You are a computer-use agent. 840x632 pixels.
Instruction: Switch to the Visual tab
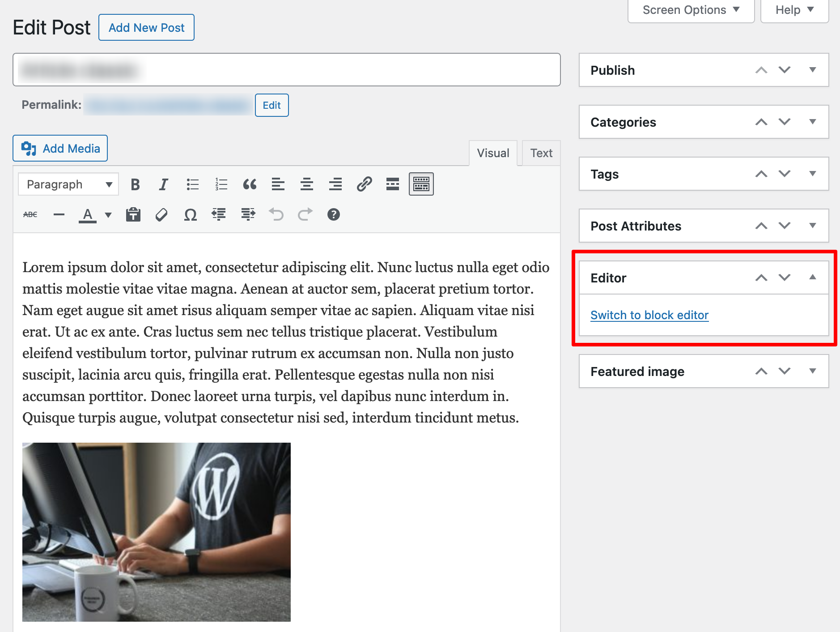pyautogui.click(x=492, y=153)
